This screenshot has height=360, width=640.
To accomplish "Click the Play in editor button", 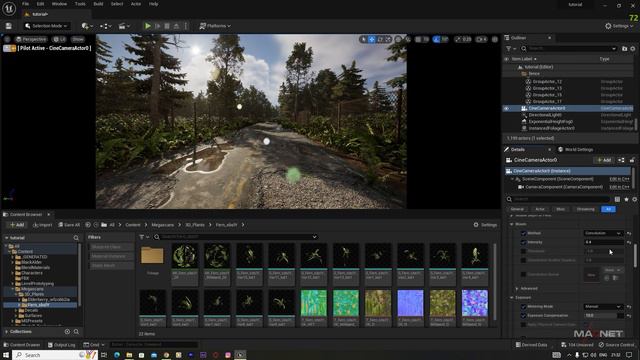I will 148,26.
